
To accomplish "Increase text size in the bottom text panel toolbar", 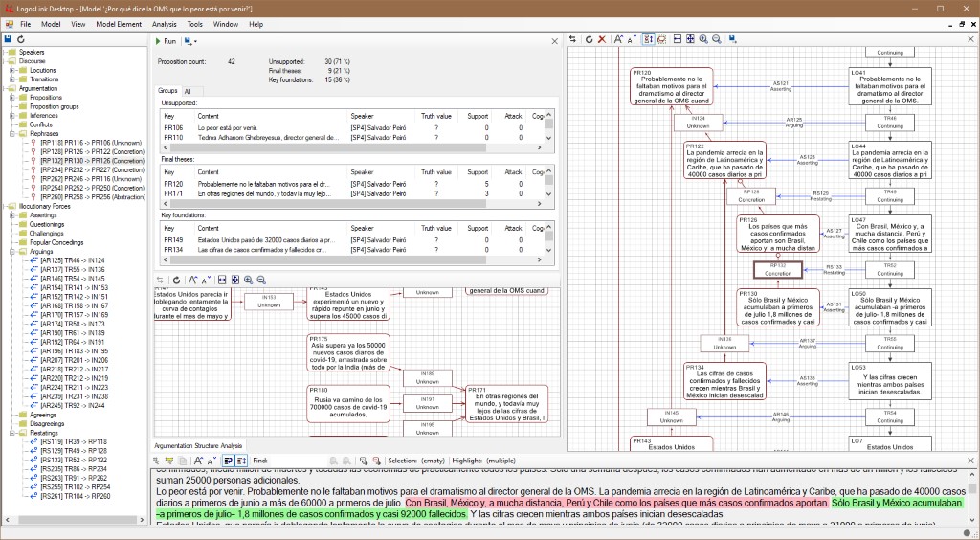I will coord(199,461).
